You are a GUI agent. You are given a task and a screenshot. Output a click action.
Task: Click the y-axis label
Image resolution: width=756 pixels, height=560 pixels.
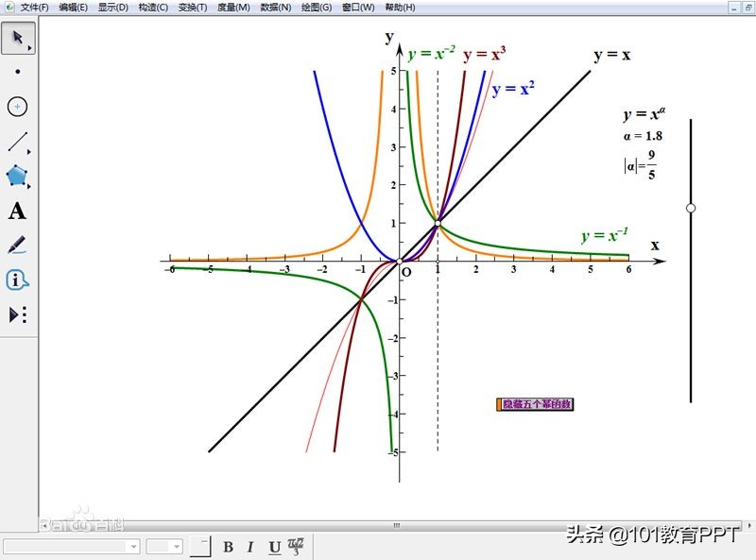pyautogui.click(x=389, y=37)
